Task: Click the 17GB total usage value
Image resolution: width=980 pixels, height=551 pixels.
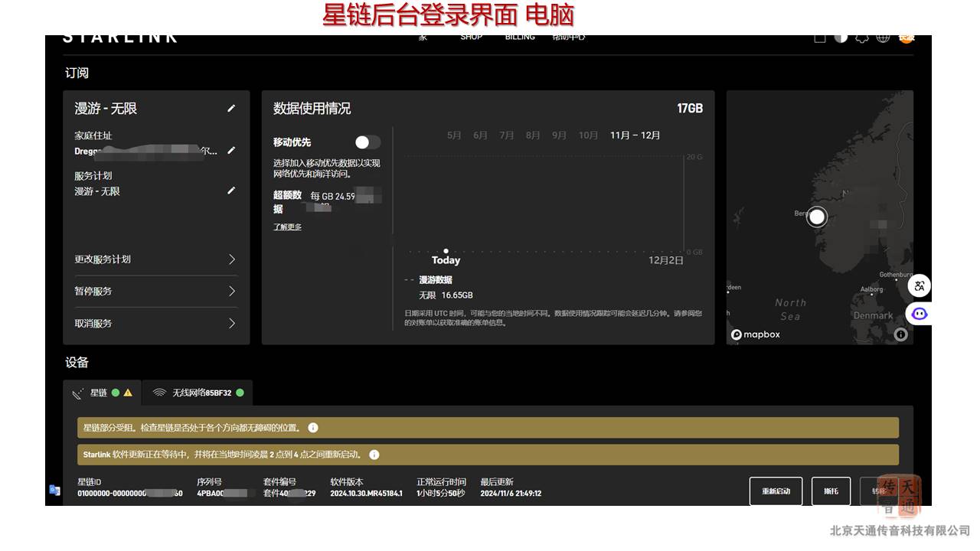Action: coord(690,109)
